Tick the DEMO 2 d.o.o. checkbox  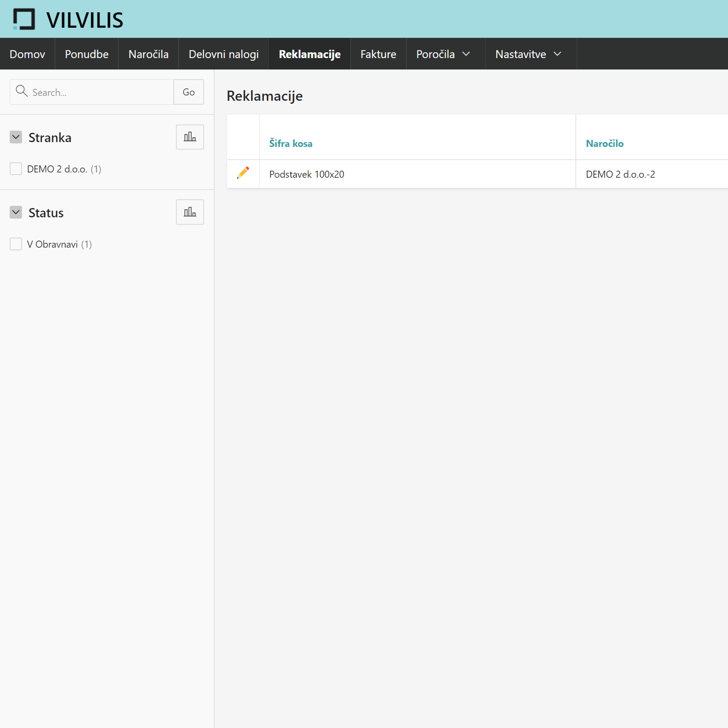[16, 169]
